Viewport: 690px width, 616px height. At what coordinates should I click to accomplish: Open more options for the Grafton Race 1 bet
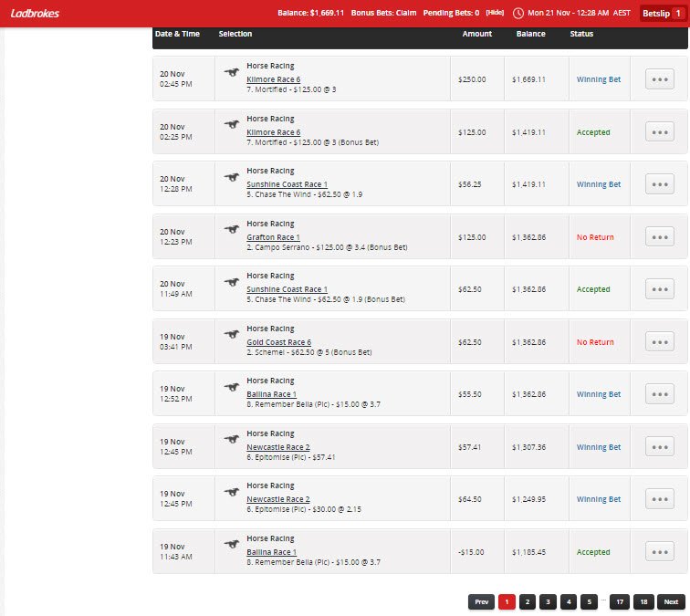coord(660,236)
